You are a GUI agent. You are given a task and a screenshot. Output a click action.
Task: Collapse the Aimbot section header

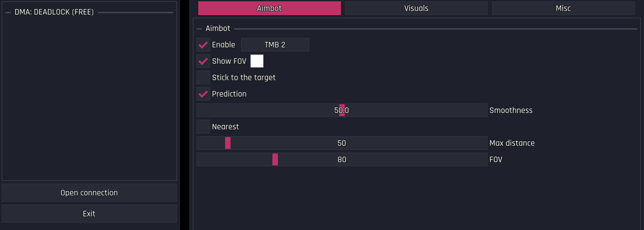[218, 28]
